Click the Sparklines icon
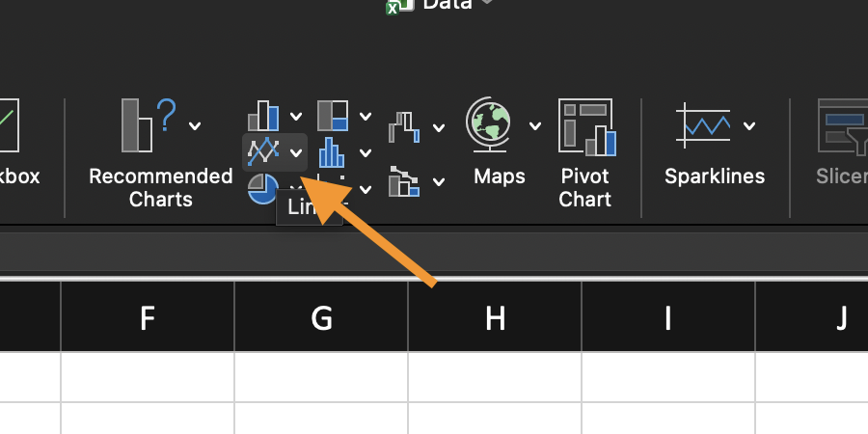Image resolution: width=868 pixels, height=434 pixels. click(x=703, y=125)
